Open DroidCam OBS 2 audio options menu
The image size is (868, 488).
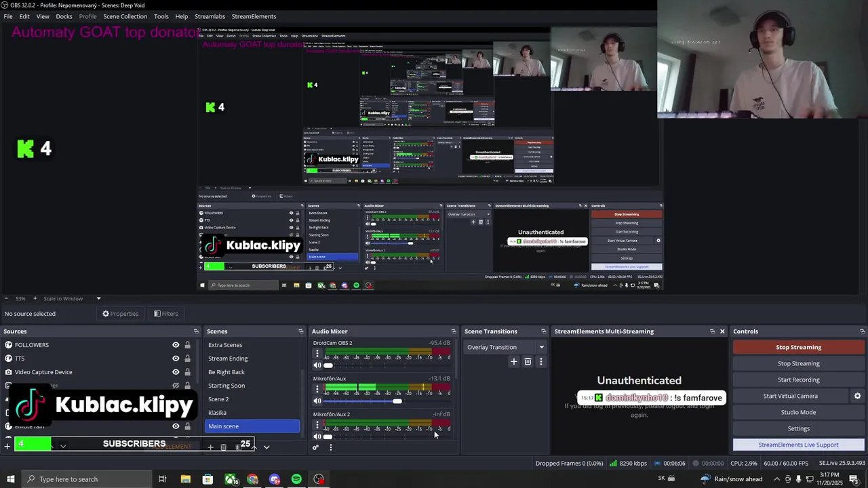(x=317, y=354)
